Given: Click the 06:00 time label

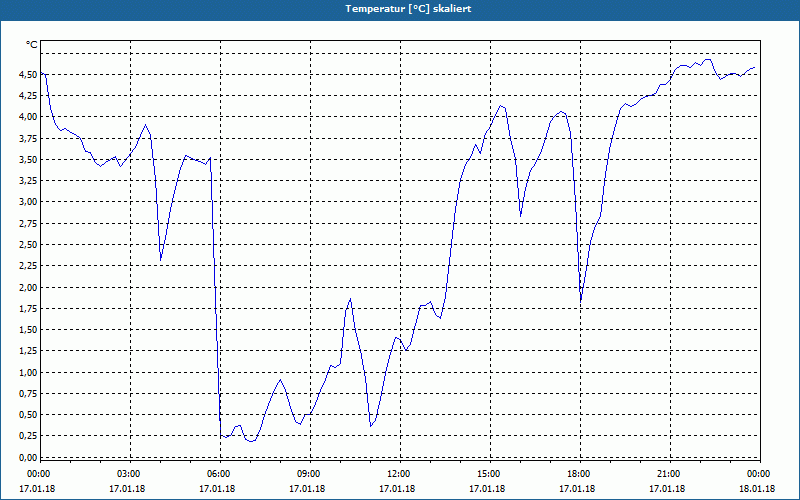Looking at the screenshot, I should [217, 474].
